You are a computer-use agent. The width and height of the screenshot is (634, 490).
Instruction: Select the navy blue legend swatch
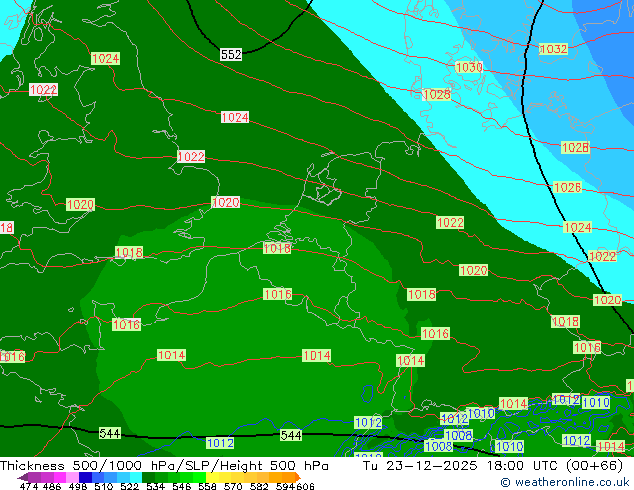[x=85, y=477]
